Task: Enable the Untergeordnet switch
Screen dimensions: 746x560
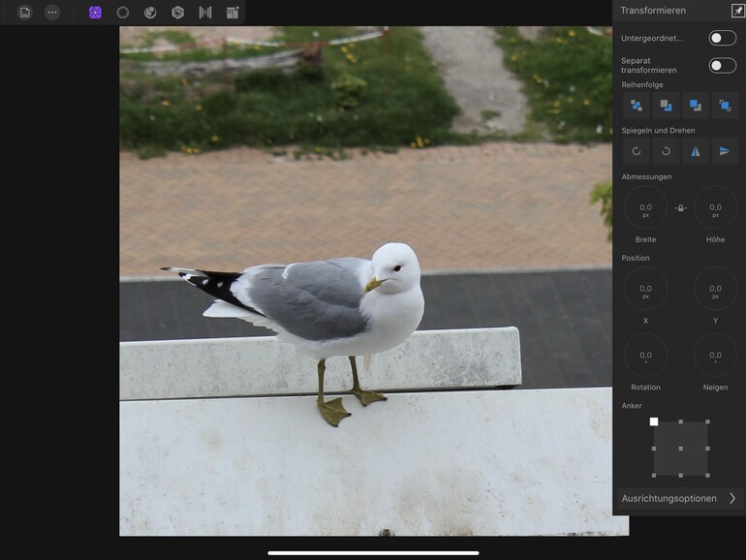Action: [722, 38]
